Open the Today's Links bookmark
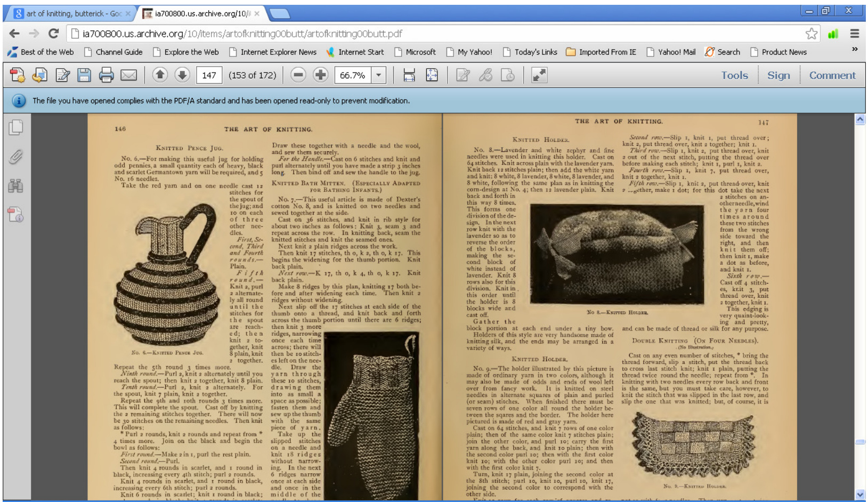The width and height of the screenshot is (868, 502). (x=530, y=52)
